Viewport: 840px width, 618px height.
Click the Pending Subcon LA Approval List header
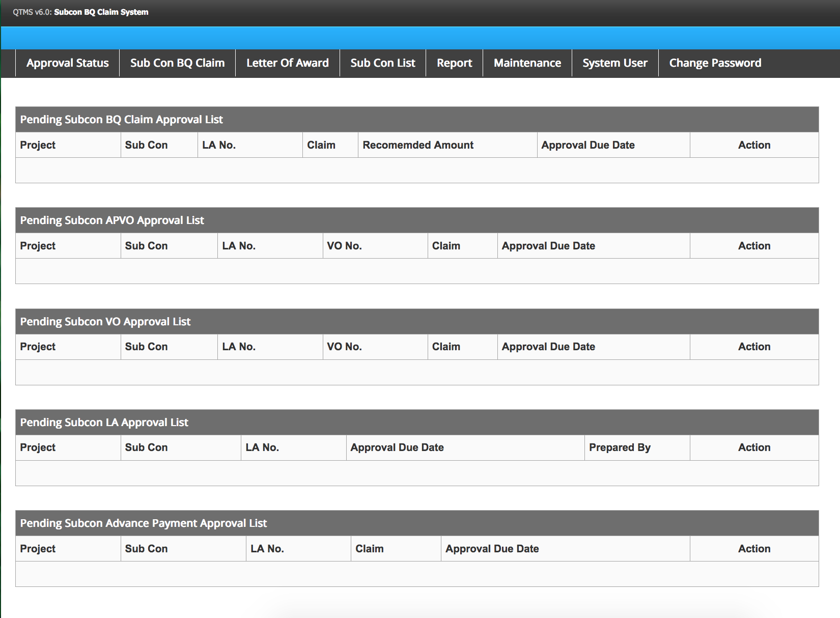pyautogui.click(x=104, y=423)
